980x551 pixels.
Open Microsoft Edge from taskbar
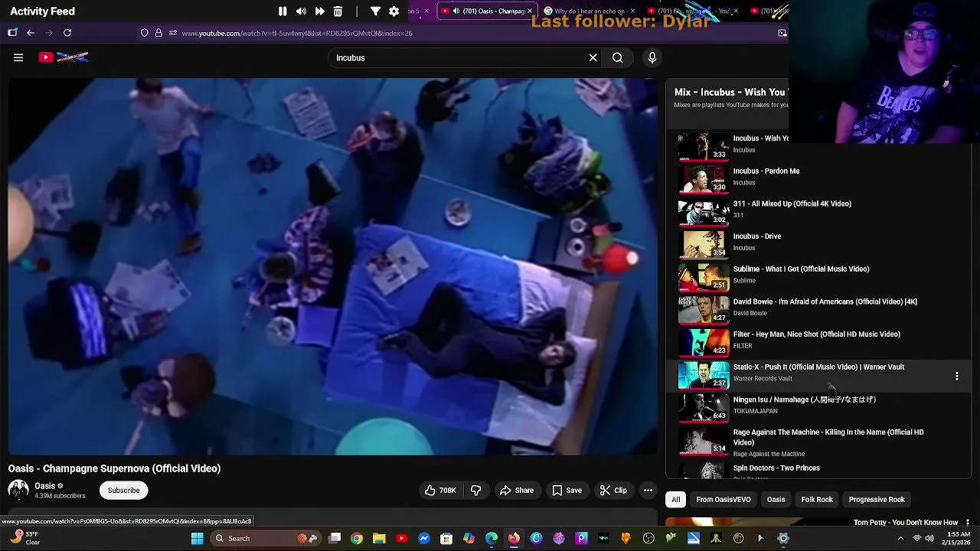point(492,539)
